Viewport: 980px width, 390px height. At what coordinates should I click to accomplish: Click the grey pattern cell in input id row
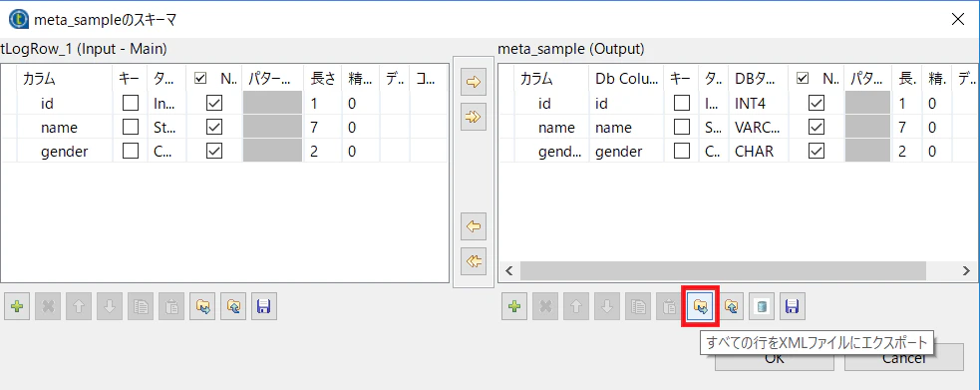[x=273, y=103]
